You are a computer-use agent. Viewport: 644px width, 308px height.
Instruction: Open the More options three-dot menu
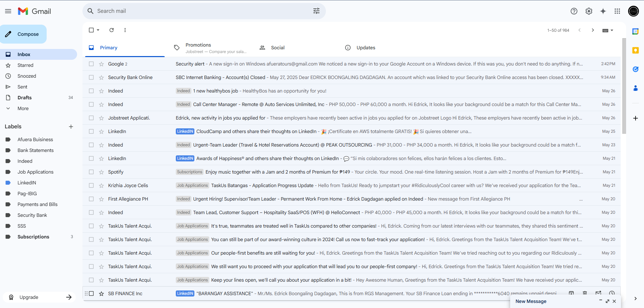point(125,30)
